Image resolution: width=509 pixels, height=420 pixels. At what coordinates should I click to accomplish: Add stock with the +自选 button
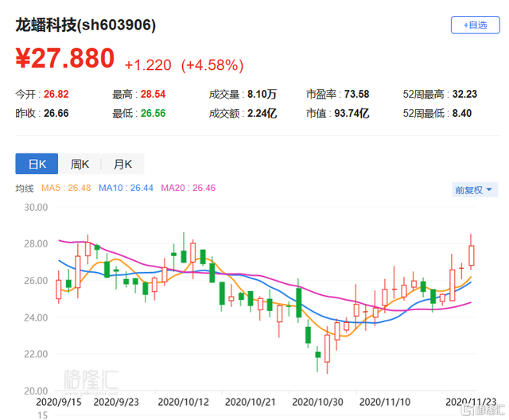coord(475,25)
